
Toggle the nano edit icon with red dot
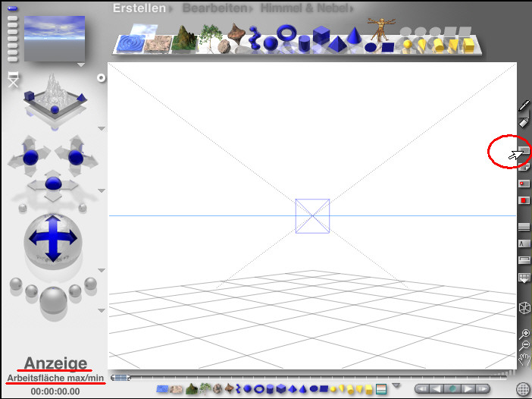pyautogui.click(x=524, y=184)
